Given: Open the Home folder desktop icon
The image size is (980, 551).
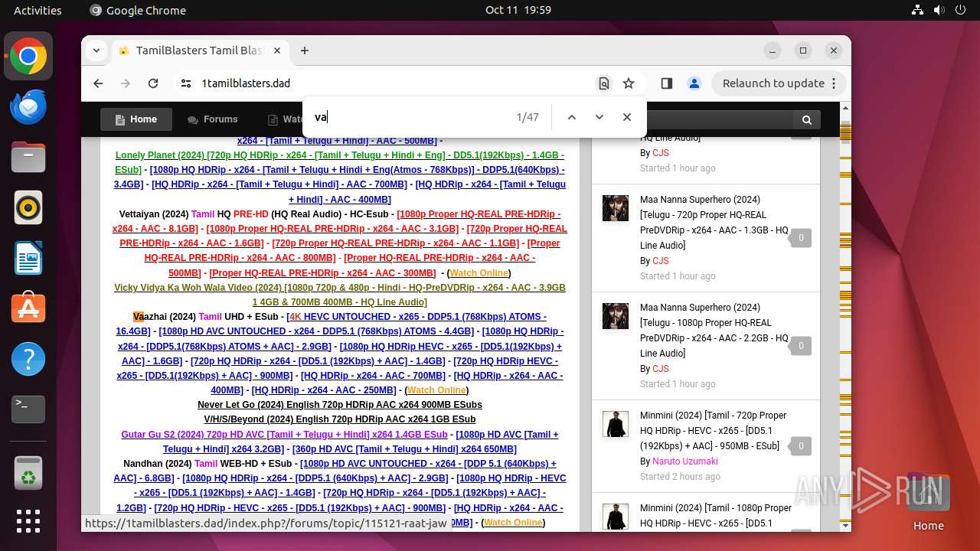Looking at the screenshot, I should tap(928, 502).
